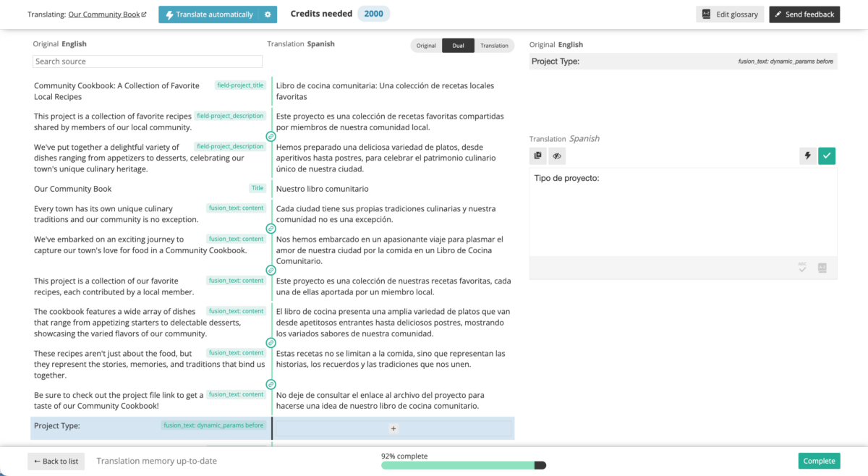Copy source text into the translation box
The width and height of the screenshot is (868, 476).
pos(537,156)
